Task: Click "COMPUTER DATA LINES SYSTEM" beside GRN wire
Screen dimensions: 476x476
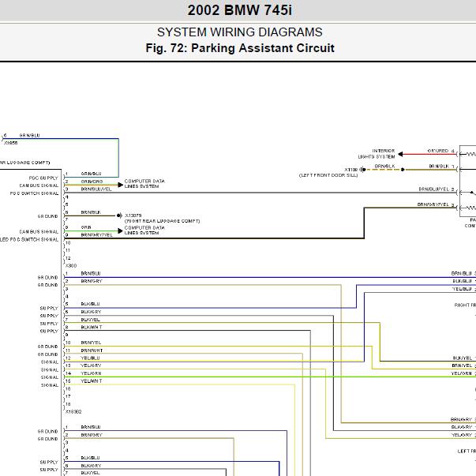Action: click(144, 231)
